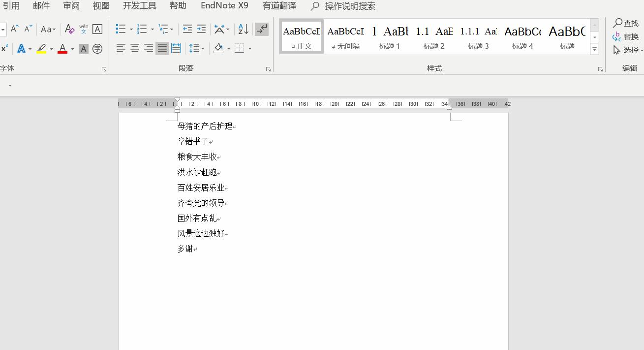Apply the 标题 1 style

390,36
